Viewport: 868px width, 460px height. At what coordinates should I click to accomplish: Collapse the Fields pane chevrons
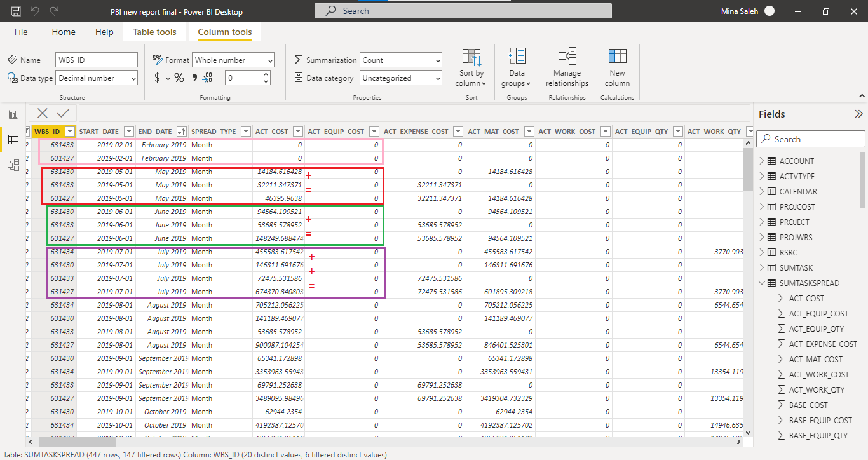coord(858,114)
